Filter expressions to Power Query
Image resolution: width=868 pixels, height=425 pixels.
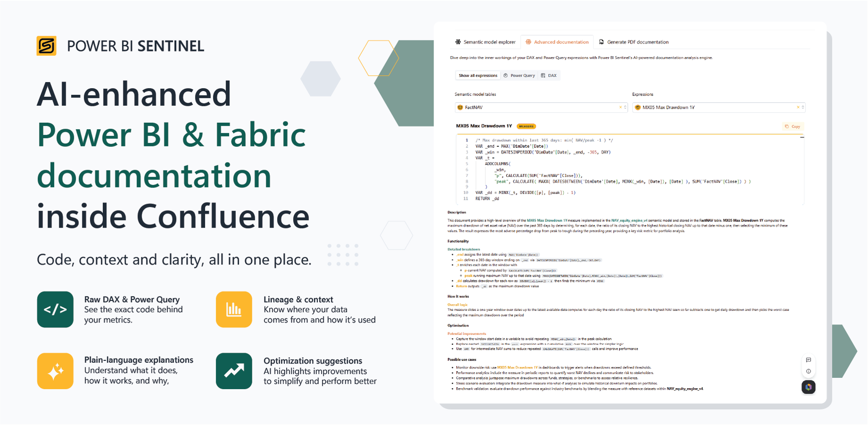click(519, 76)
